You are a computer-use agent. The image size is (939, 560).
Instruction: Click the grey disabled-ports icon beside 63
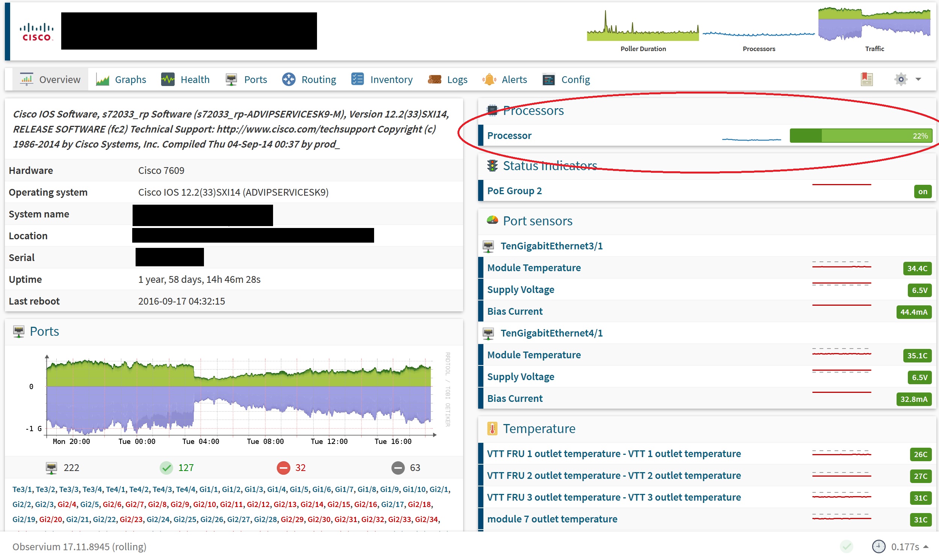(398, 468)
